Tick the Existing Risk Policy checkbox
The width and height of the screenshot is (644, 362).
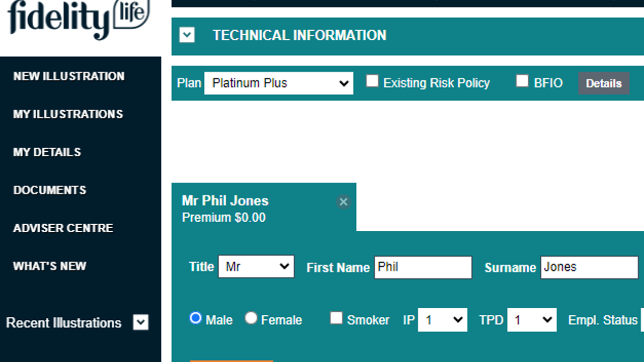[372, 81]
